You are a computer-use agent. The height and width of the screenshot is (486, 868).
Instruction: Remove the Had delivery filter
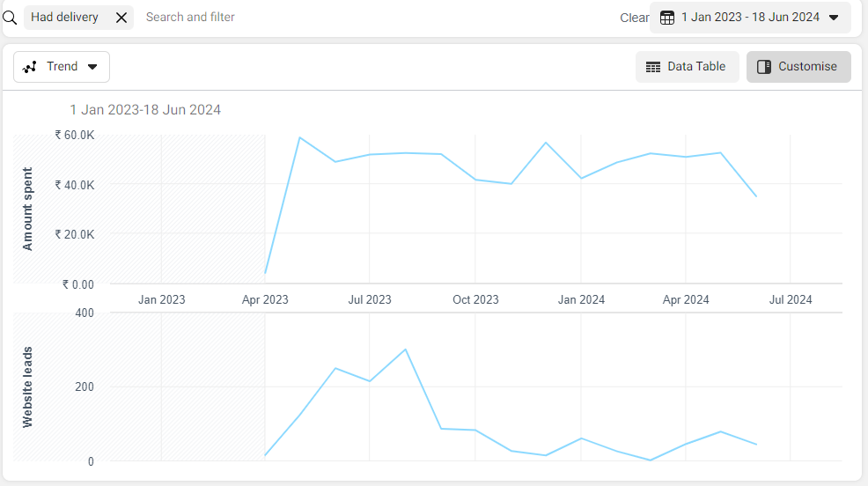[x=121, y=18]
